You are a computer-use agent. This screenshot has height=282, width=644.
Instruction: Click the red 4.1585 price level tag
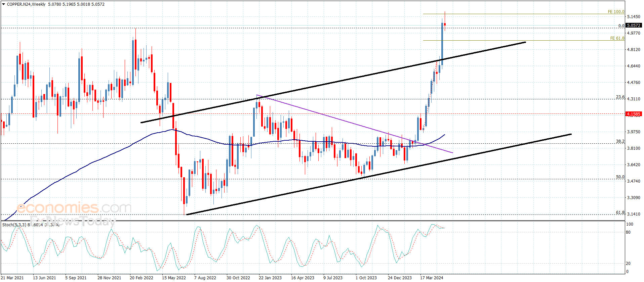coord(634,114)
